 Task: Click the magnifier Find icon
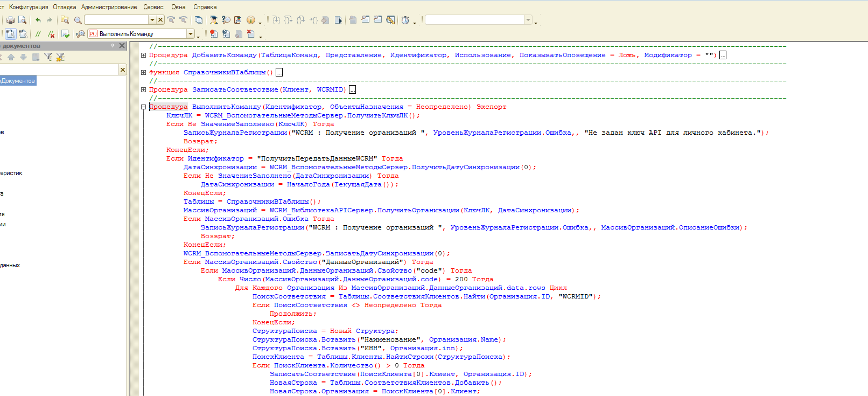point(78,20)
